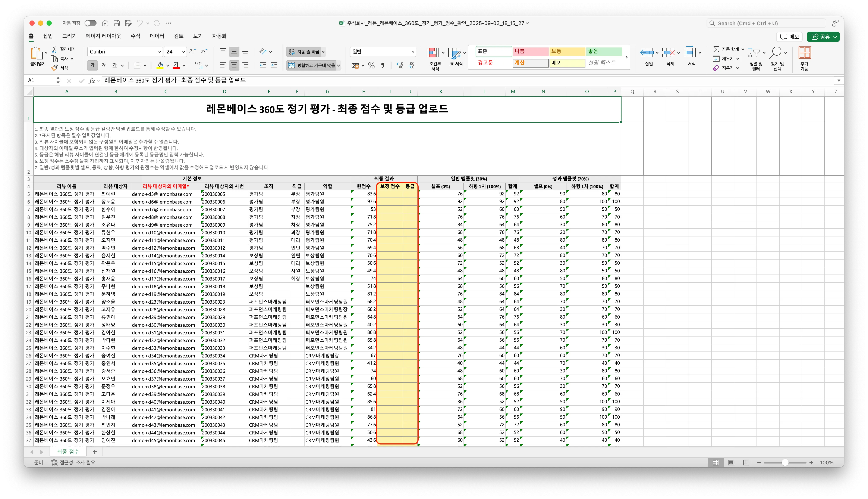Click the AutoSum (자동 합계) sigma icon
Viewport: 868px width, 499px height.
716,49
